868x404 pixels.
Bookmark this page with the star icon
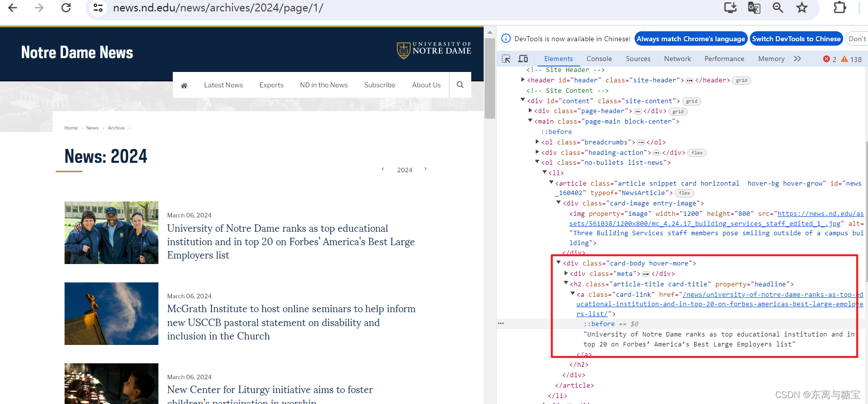[802, 7]
